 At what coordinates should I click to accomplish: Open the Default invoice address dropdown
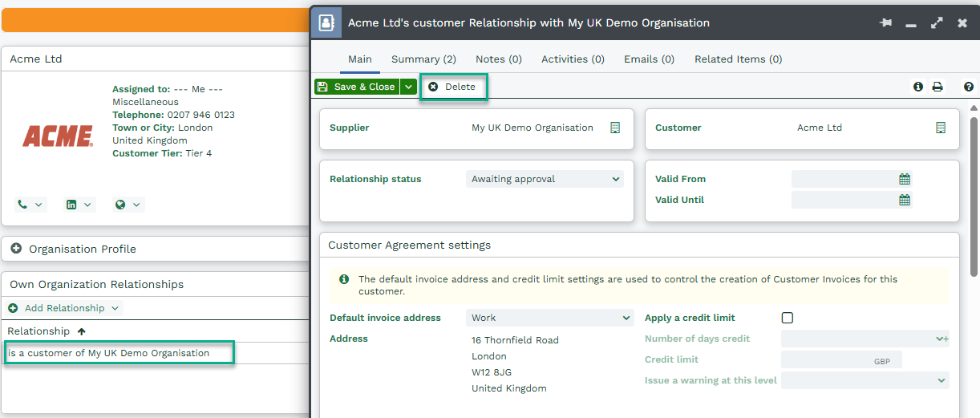549,318
